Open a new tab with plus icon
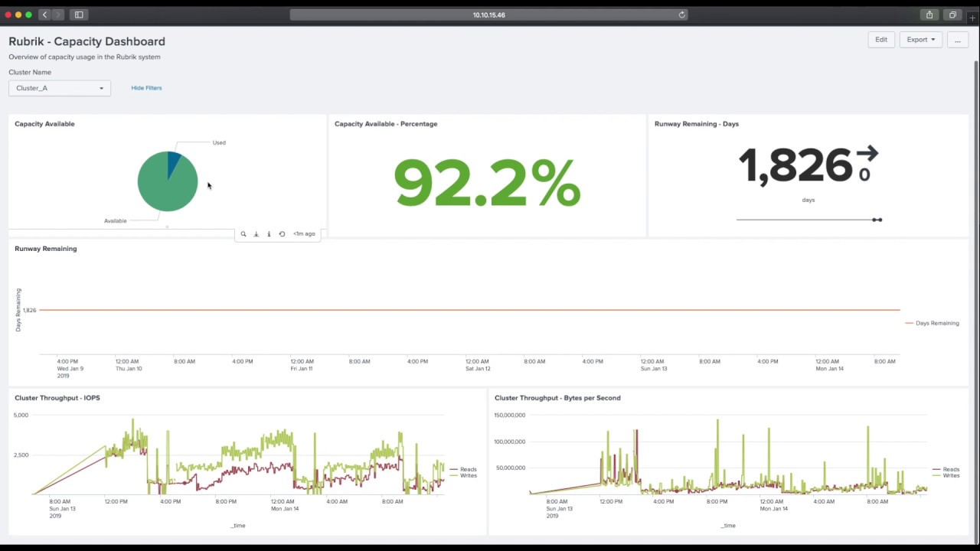 tap(972, 18)
